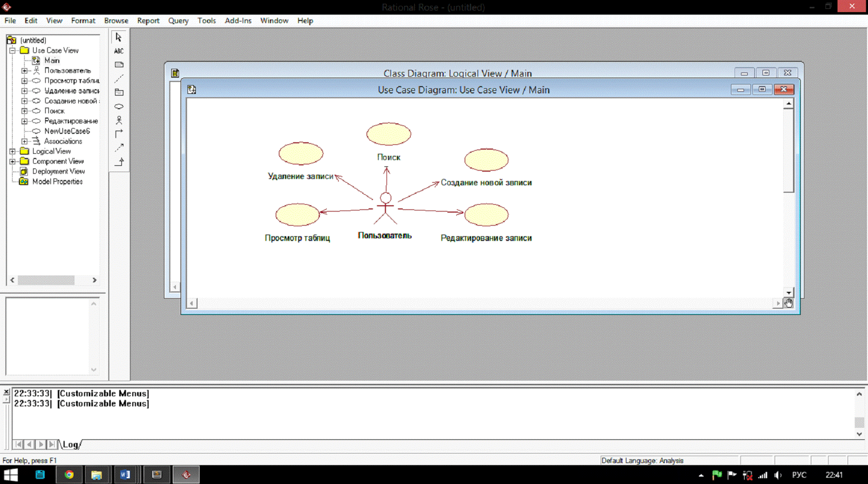Select Model Properties in the browser tree
The width and height of the screenshot is (868, 484).
point(57,182)
